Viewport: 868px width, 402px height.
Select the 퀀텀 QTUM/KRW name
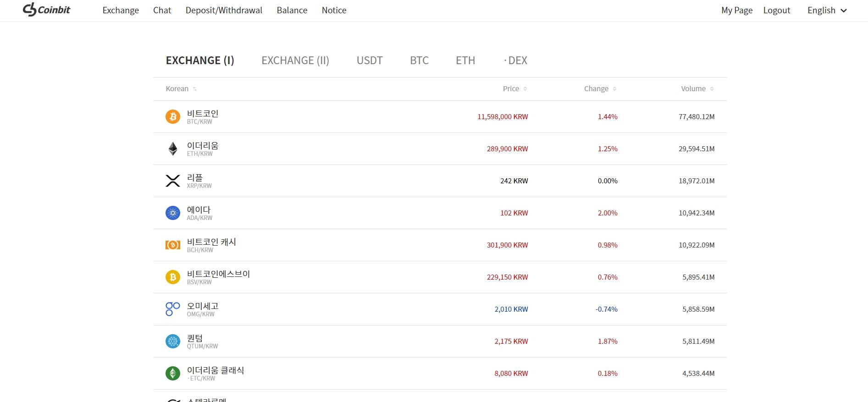(x=202, y=341)
